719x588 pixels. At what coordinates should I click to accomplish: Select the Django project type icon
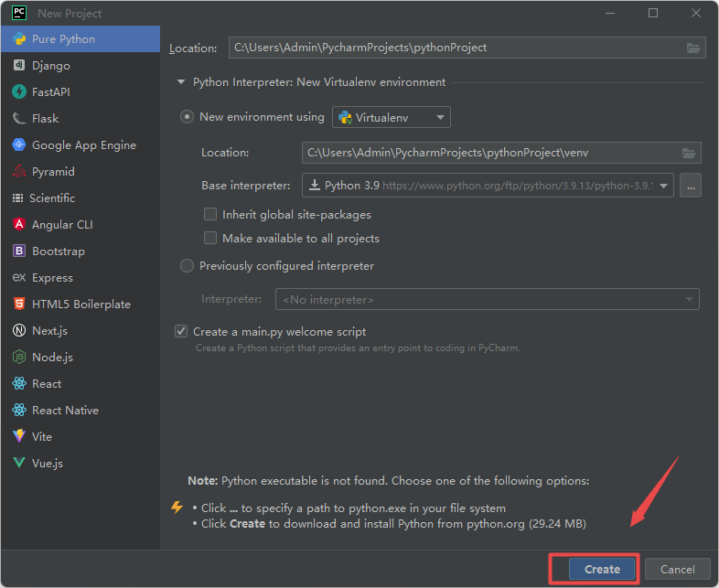pyautogui.click(x=18, y=66)
